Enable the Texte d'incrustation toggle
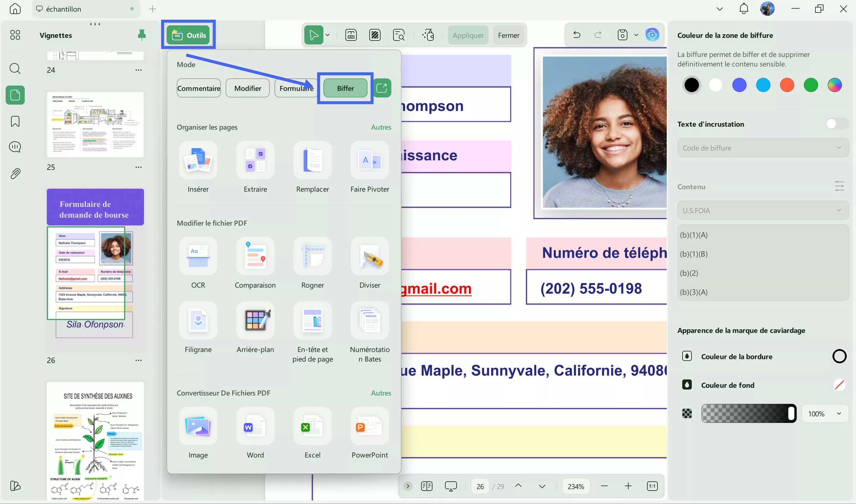 pos(837,124)
